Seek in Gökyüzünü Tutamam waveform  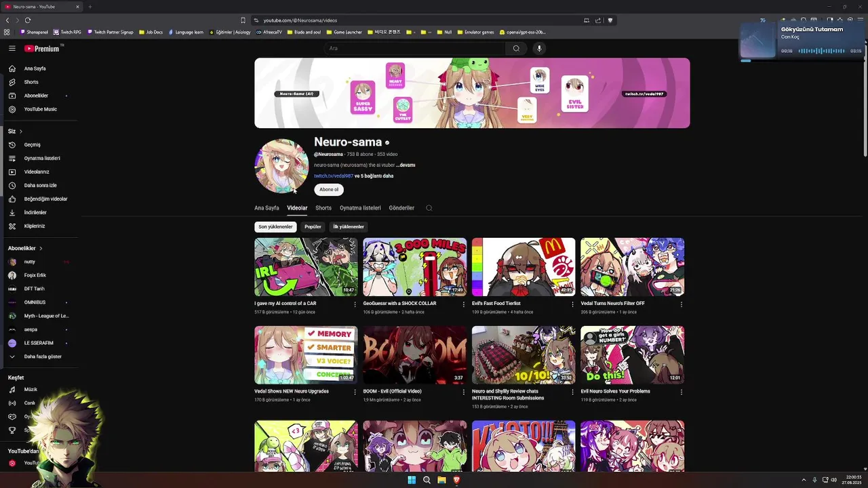tap(821, 51)
